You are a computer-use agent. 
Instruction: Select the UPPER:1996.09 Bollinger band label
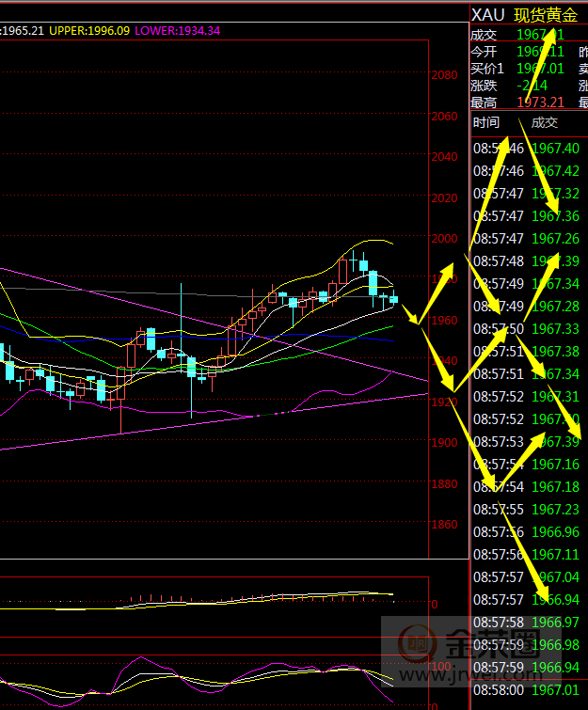click(x=89, y=31)
